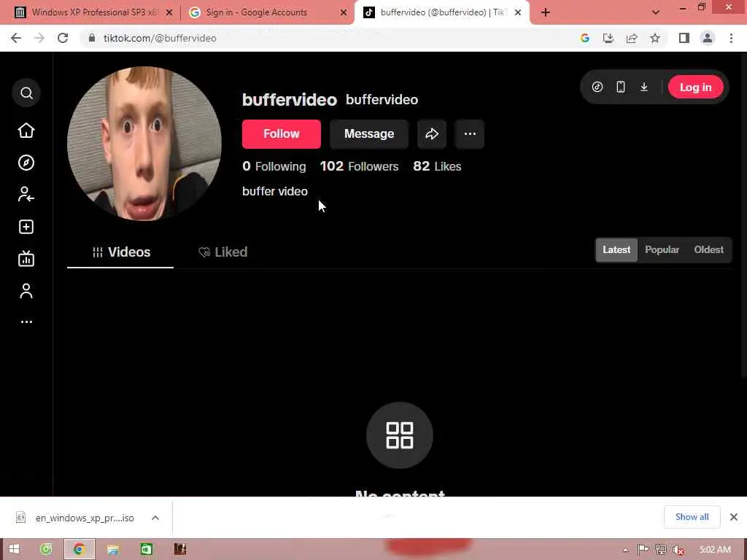
Task: Open the profile more options ellipsis button
Action: pos(470,134)
